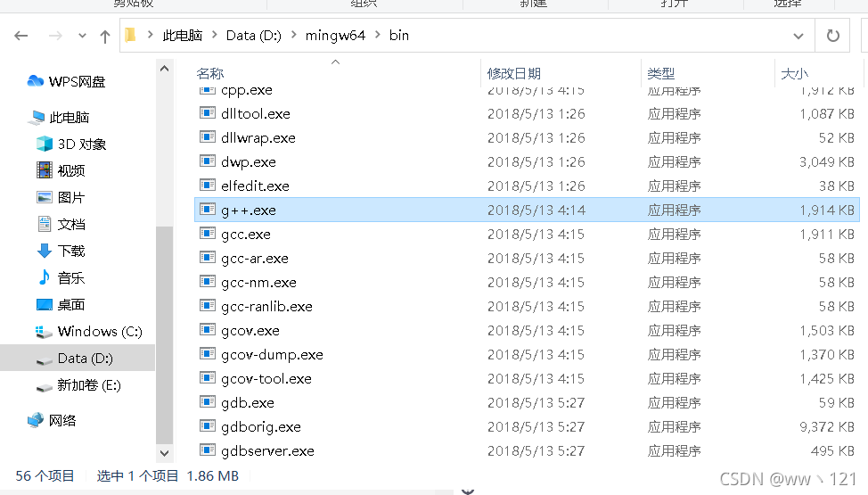Click 此电脑 in address breadcrumb
This screenshot has width=868, height=495.
(x=182, y=36)
